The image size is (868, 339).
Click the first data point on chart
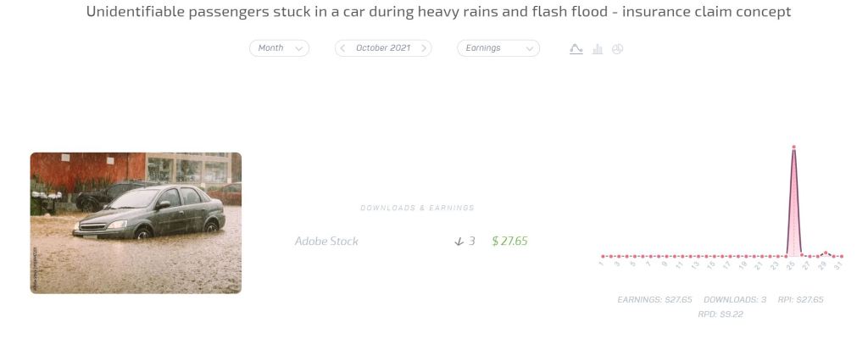click(x=602, y=256)
